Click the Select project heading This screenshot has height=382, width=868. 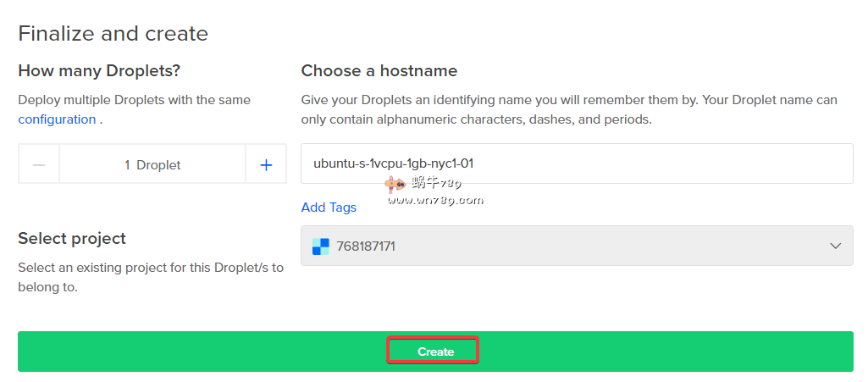coord(72,238)
